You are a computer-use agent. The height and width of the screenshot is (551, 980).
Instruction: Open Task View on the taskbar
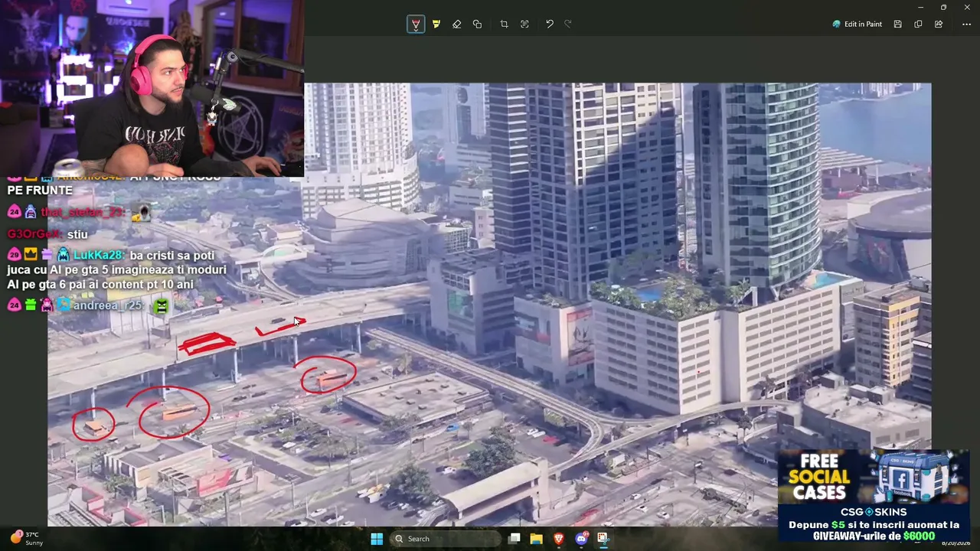(514, 539)
